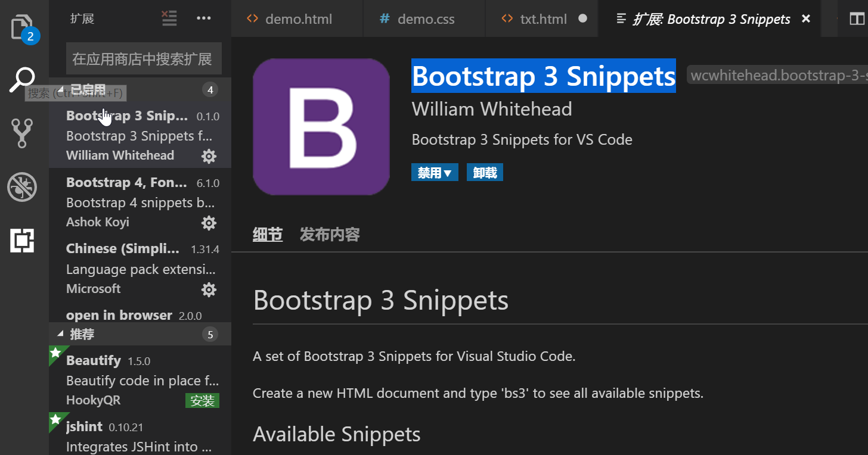
Task: Select the 发布内容 contributions tab
Action: (x=330, y=235)
